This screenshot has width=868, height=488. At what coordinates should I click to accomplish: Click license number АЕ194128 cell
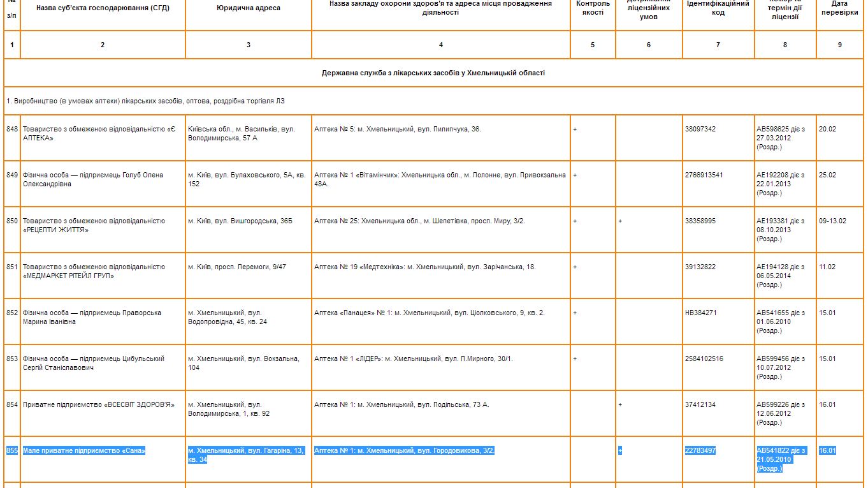tap(780, 276)
